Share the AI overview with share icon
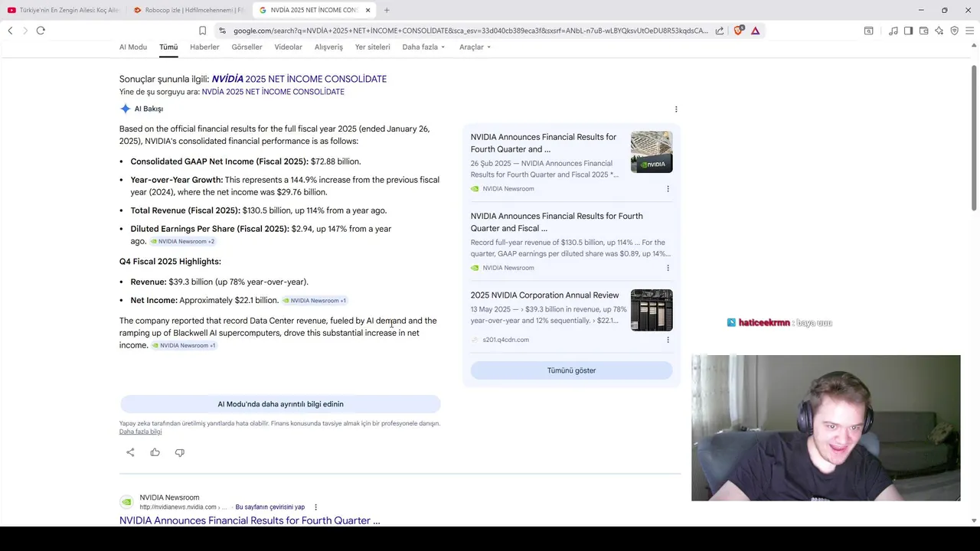 (130, 452)
